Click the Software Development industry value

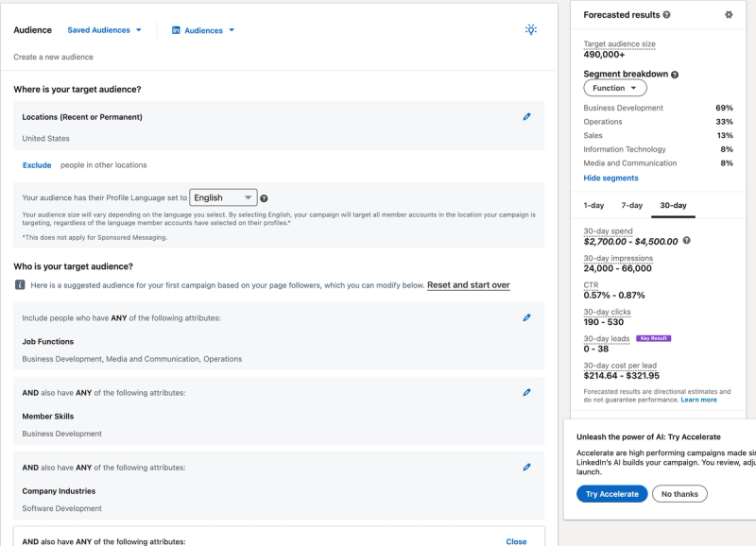pos(61,508)
